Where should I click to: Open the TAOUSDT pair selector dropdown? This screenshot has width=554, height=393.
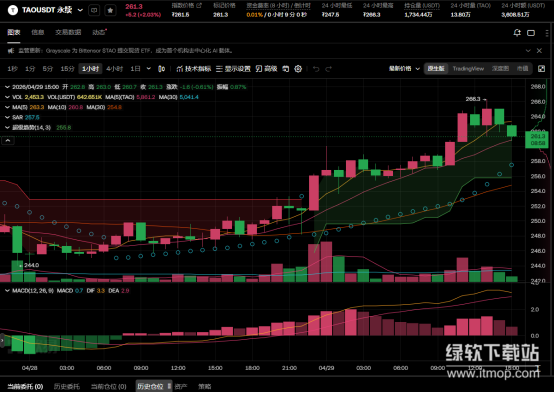80,10
